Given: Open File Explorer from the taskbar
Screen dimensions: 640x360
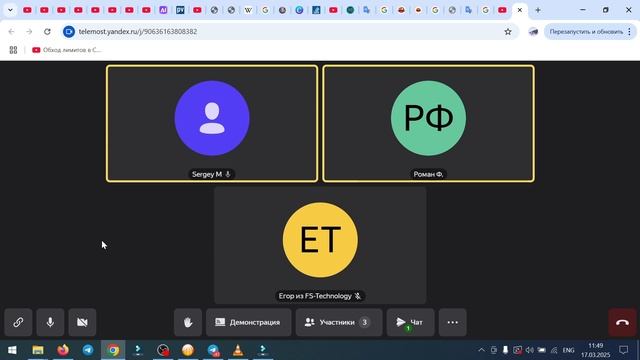Looking at the screenshot, I should point(38,350).
